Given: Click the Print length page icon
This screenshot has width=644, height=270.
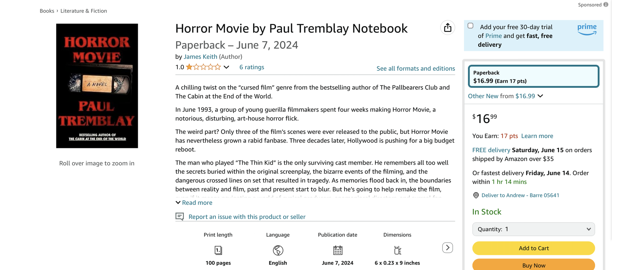Looking at the screenshot, I should tap(218, 250).
